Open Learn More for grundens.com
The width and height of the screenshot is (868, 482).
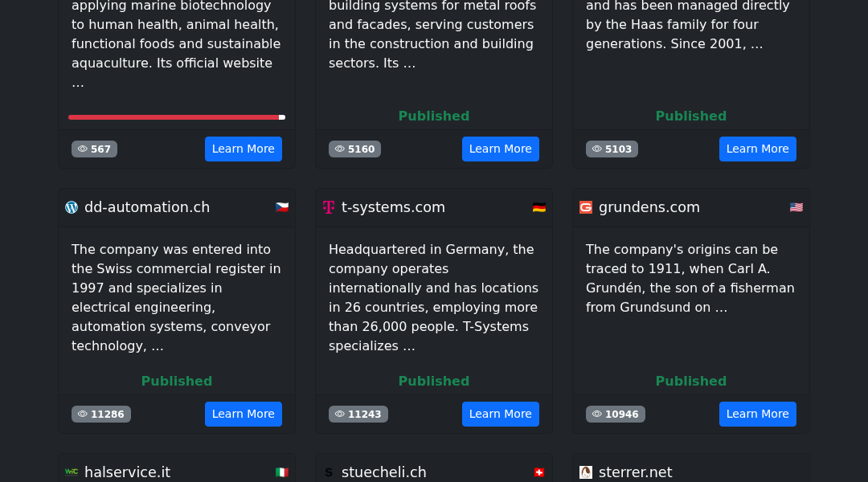tap(757, 414)
